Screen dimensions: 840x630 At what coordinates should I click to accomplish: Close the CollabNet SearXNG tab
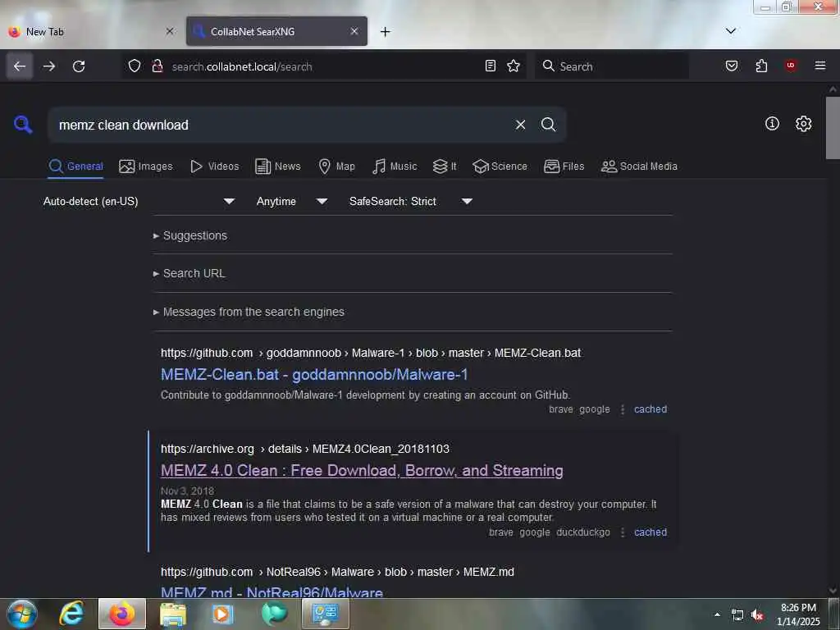pyautogui.click(x=354, y=31)
